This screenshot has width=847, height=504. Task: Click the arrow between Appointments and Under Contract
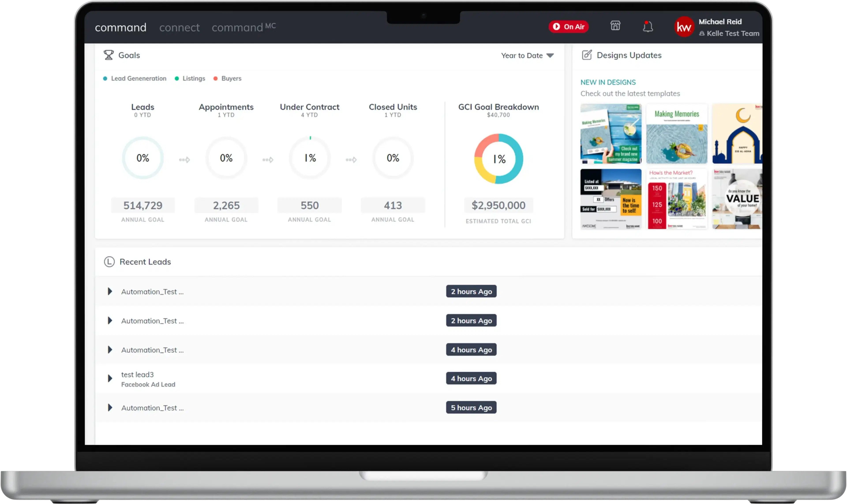[x=268, y=160]
